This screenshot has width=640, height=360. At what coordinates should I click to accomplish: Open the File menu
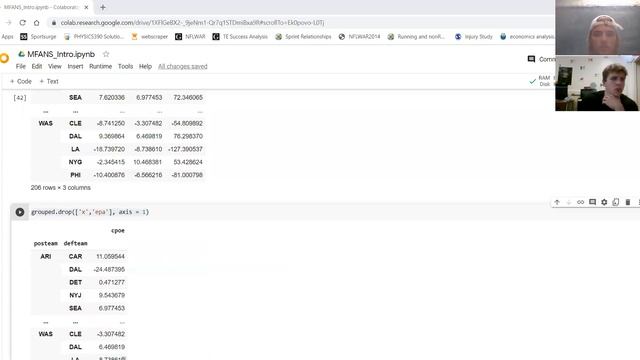20,67
